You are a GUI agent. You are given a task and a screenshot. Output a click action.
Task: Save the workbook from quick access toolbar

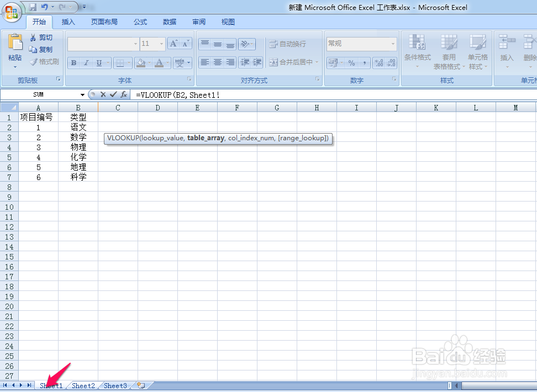[33, 7]
